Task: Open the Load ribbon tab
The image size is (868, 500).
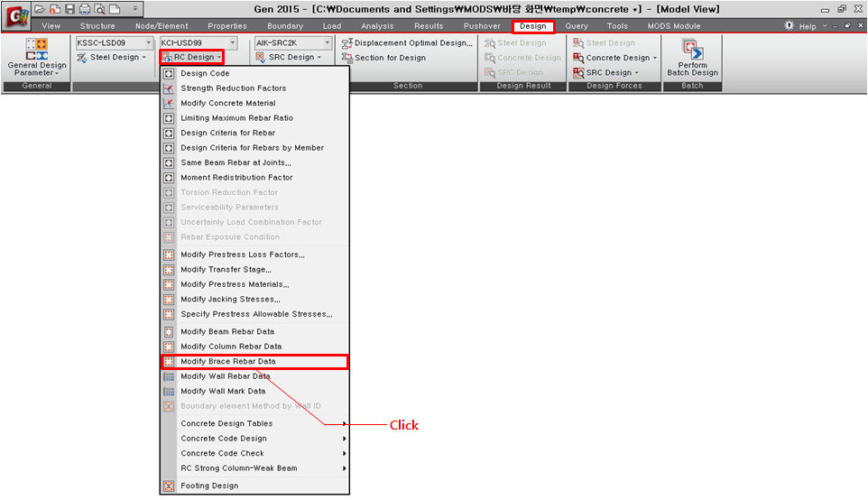Action: point(332,26)
